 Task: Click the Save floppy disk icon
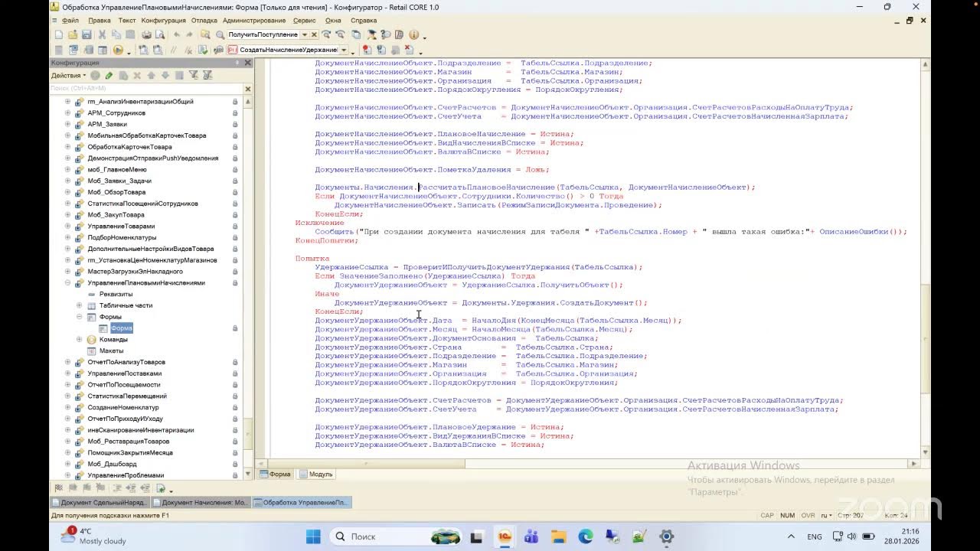click(x=87, y=34)
